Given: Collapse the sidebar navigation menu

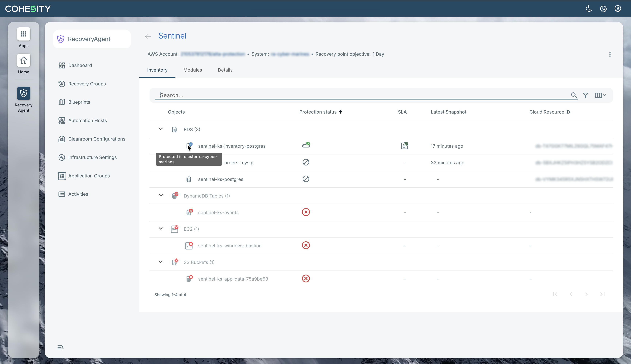Looking at the screenshot, I should [x=60, y=347].
